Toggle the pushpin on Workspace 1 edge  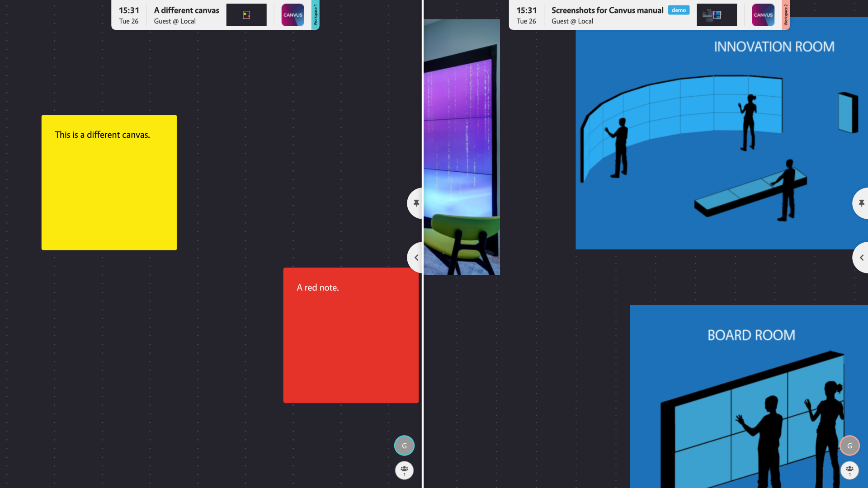pos(415,203)
